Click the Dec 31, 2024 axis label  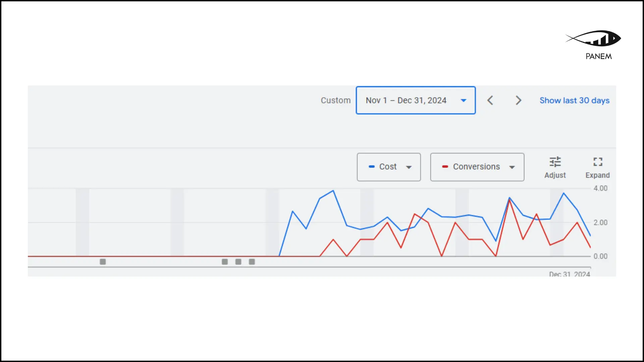click(569, 274)
